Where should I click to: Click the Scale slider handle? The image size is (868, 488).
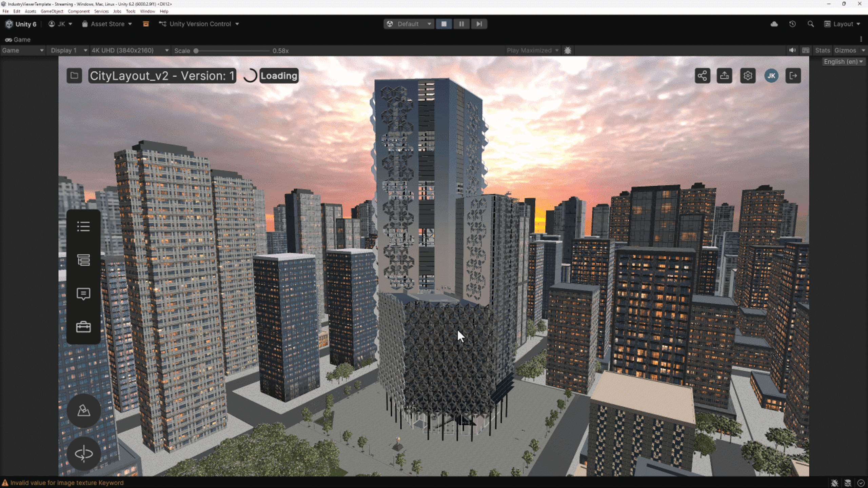[x=196, y=51]
